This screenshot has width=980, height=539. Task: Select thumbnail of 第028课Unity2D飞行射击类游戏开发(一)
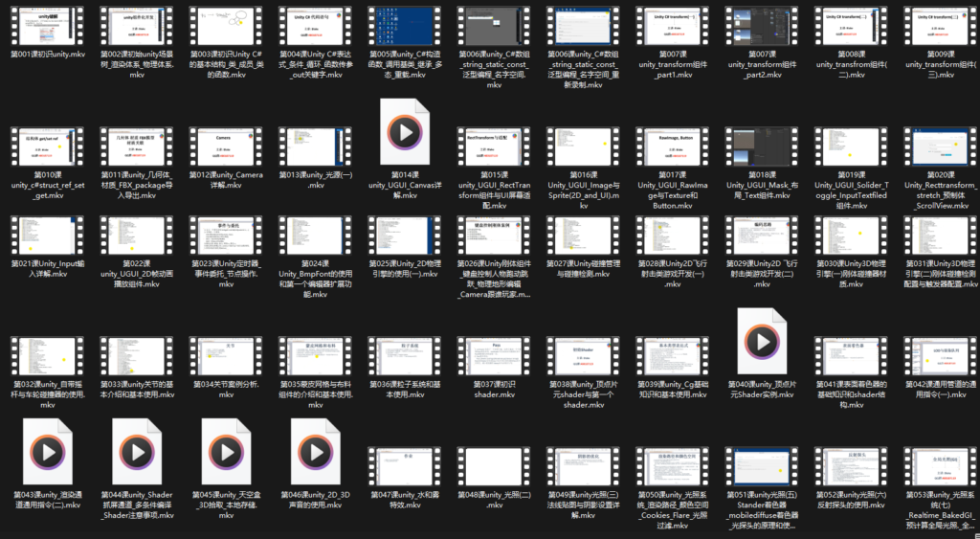pos(673,236)
